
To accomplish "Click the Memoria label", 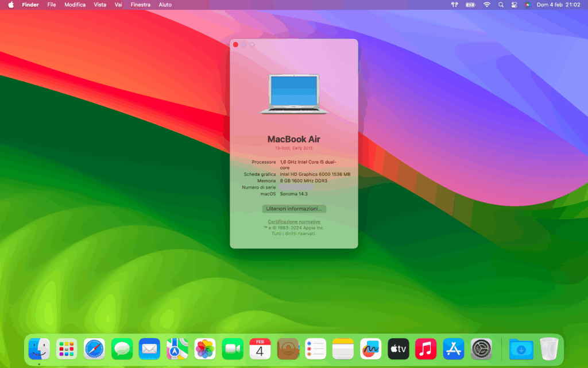I will click(x=266, y=181).
